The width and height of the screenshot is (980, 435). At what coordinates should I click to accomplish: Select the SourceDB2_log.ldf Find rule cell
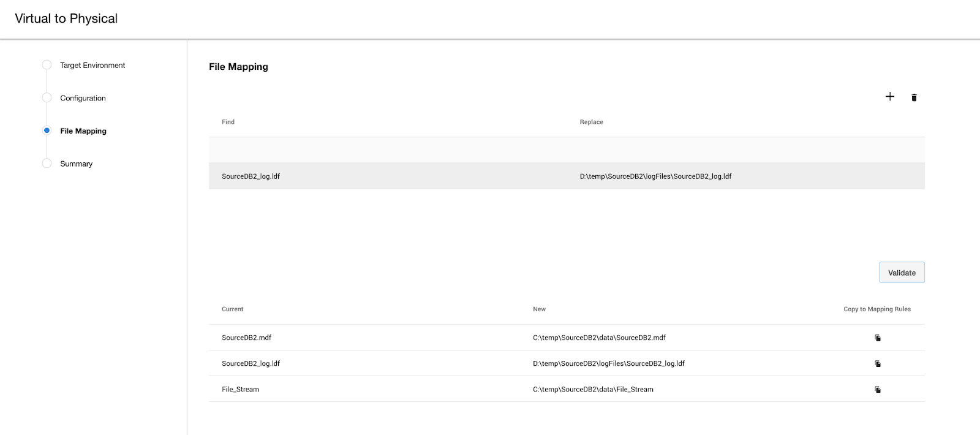click(x=251, y=176)
